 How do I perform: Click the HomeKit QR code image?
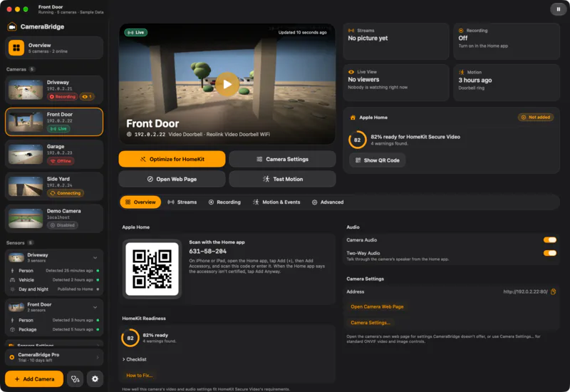(x=152, y=269)
